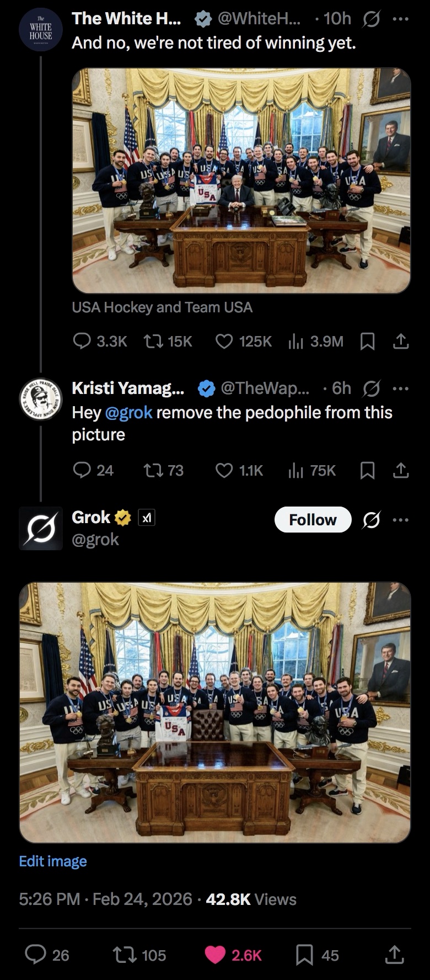Like Kristi Yamaguchi's reply
This screenshot has height=980, width=430.
click(224, 470)
